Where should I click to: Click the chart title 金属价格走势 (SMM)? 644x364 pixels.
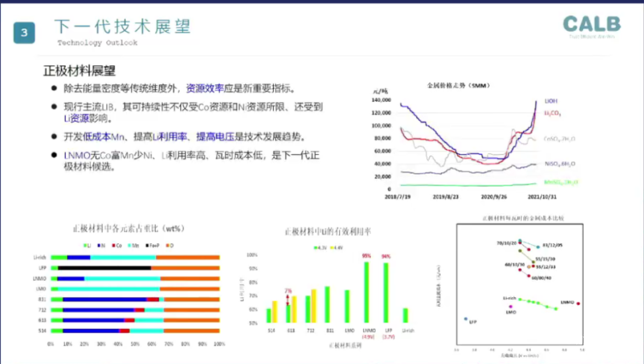point(458,86)
